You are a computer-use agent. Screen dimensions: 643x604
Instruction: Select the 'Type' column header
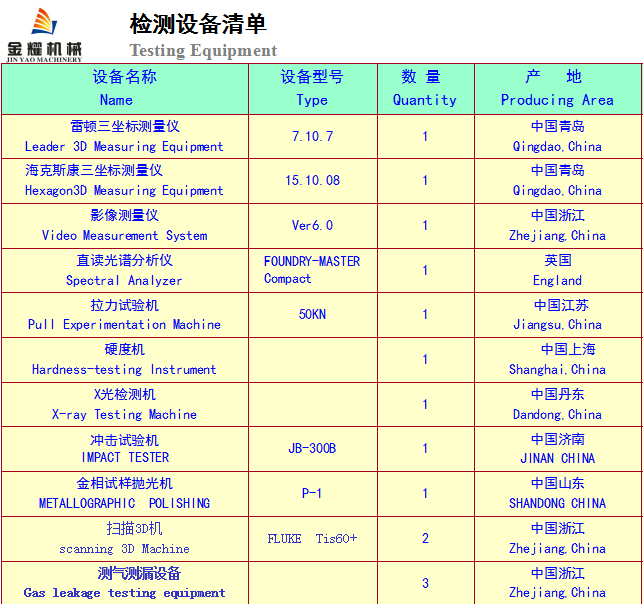(x=312, y=88)
